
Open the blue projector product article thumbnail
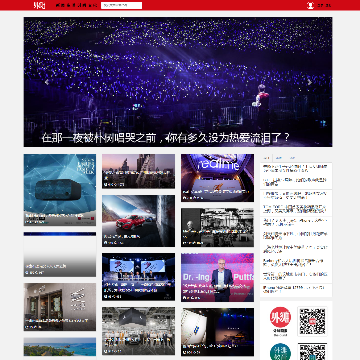coord(60,190)
